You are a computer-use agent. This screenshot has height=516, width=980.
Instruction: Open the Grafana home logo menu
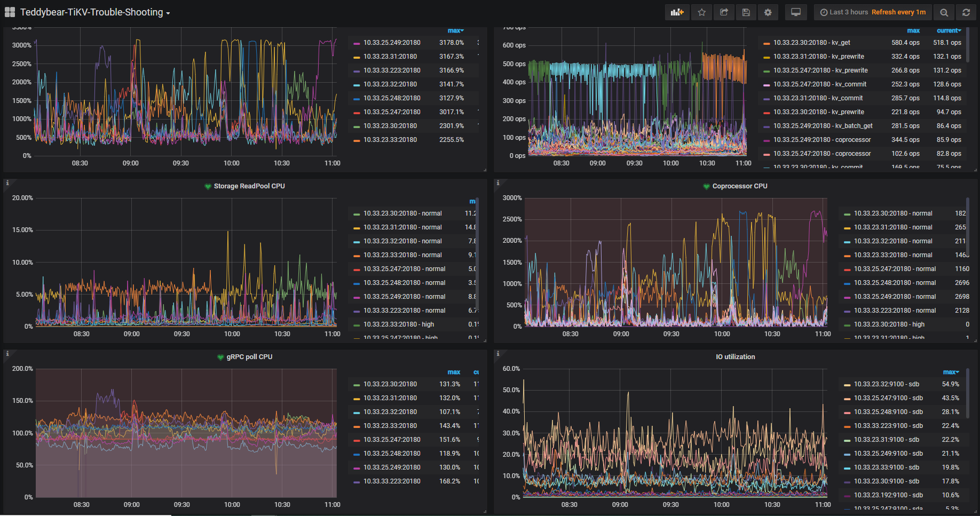click(x=10, y=12)
